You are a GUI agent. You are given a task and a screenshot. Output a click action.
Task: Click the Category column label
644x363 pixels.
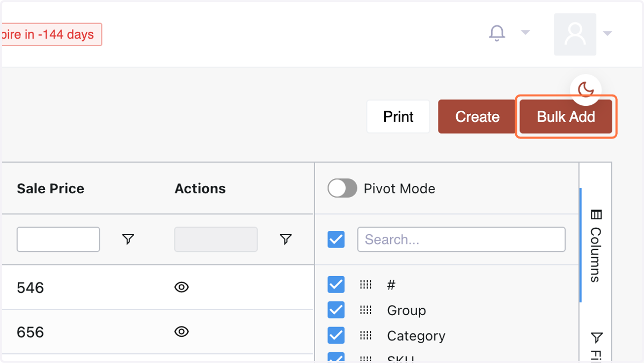(x=416, y=336)
